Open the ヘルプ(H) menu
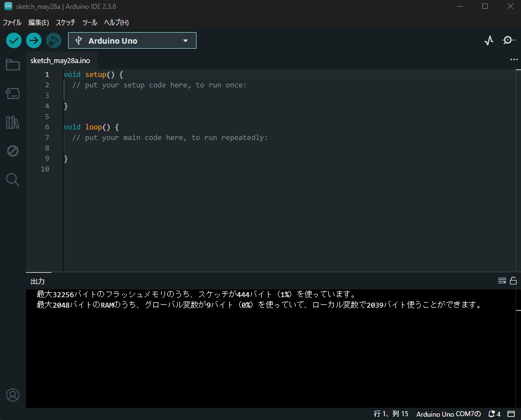Viewport: 521px width, 420px height. point(116,23)
